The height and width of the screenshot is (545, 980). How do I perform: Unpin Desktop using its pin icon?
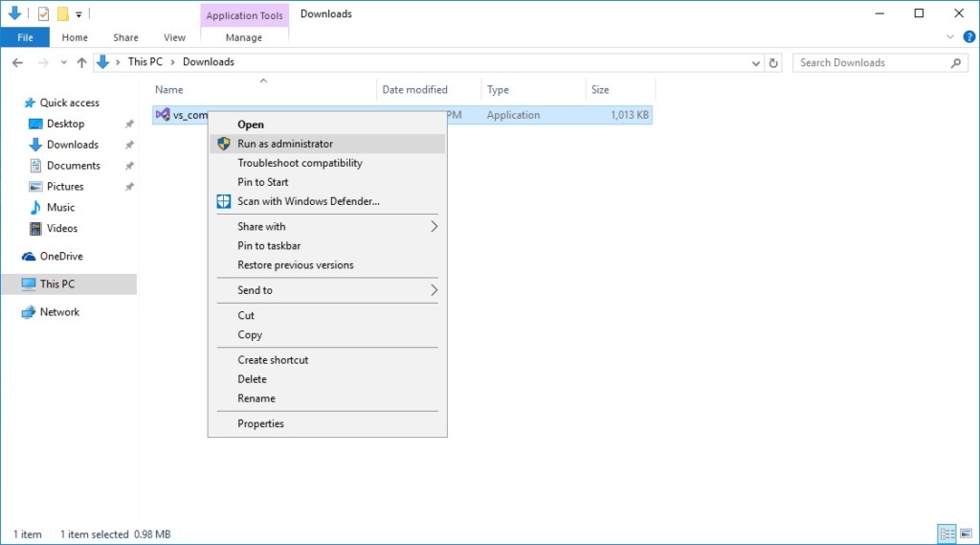129,124
